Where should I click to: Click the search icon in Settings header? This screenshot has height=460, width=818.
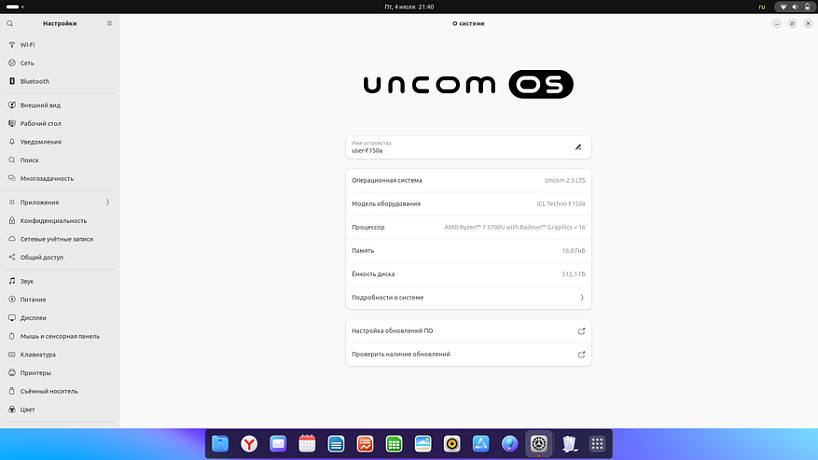[x=10, y=23]
